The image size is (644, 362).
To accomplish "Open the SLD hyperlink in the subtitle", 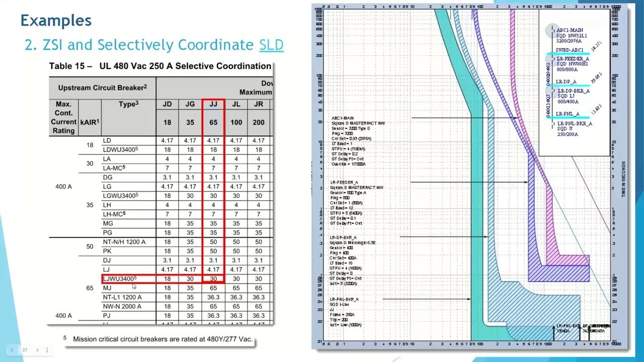I will pyautogui.click(x=271, y=45).
